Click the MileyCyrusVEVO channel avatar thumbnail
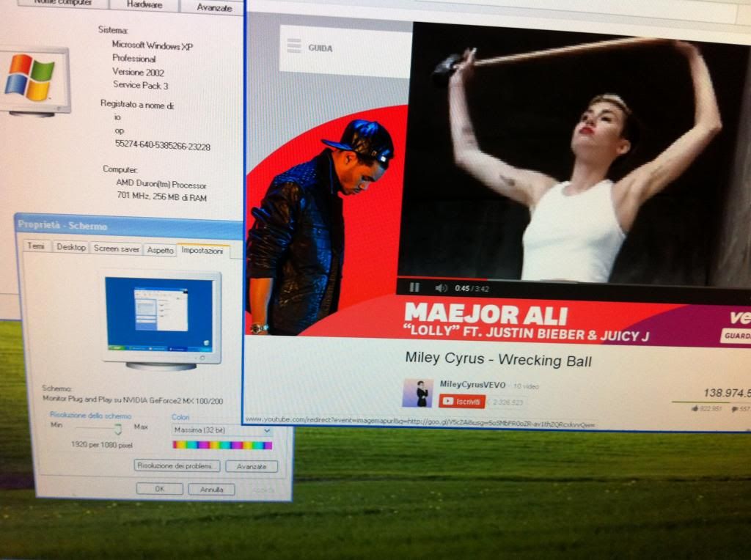The width and height of the screenshot is (751, 560). click(417, 393)
